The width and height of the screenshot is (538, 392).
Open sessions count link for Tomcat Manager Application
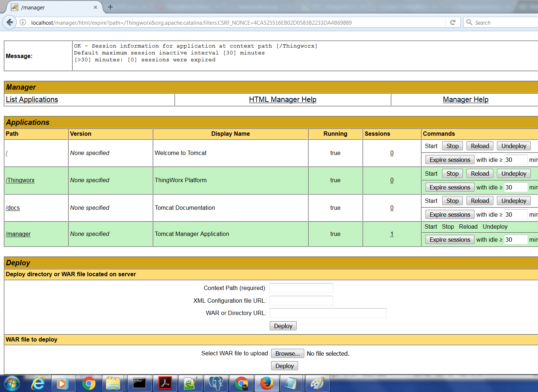pyautogui.click(x=392, y=234)
